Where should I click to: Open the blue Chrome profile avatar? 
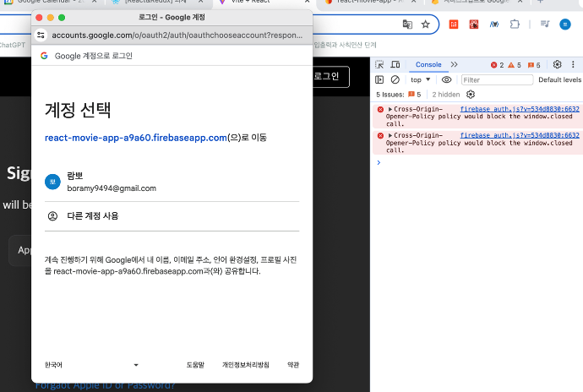coord(564,24)
